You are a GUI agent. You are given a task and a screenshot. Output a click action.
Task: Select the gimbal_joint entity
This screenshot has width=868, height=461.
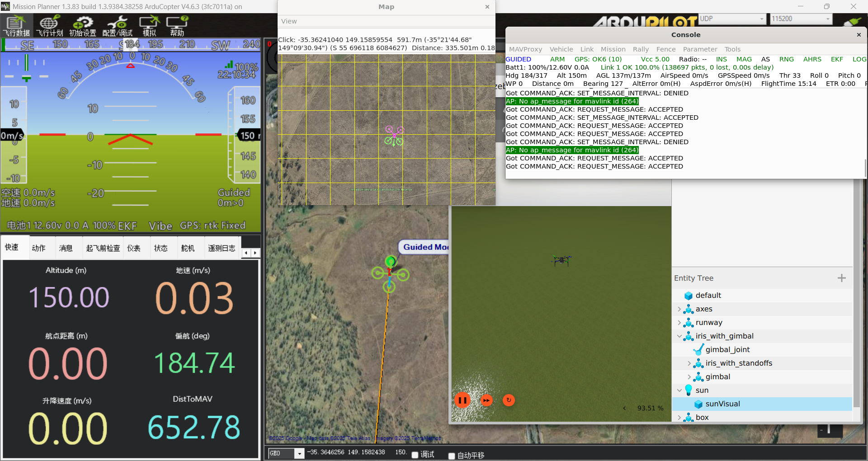click(x=727, y=349)
